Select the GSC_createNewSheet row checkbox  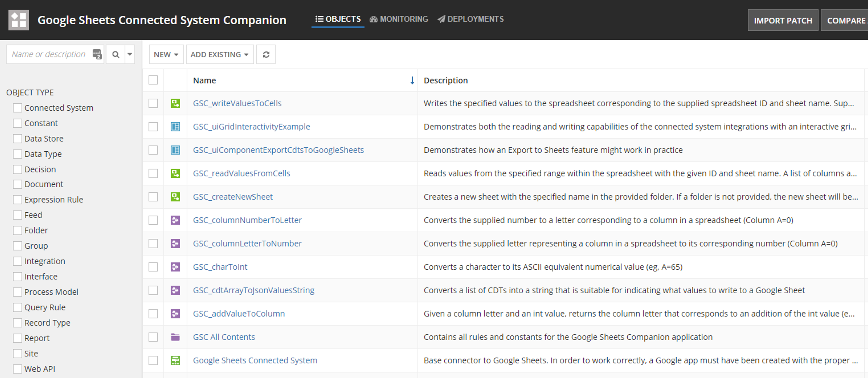153,197
